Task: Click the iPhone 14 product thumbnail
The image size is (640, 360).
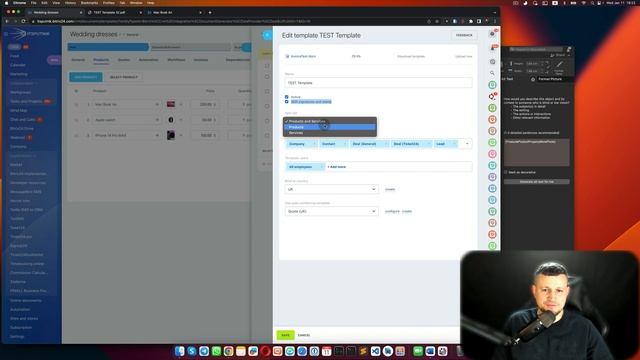Action: [171, 135]
